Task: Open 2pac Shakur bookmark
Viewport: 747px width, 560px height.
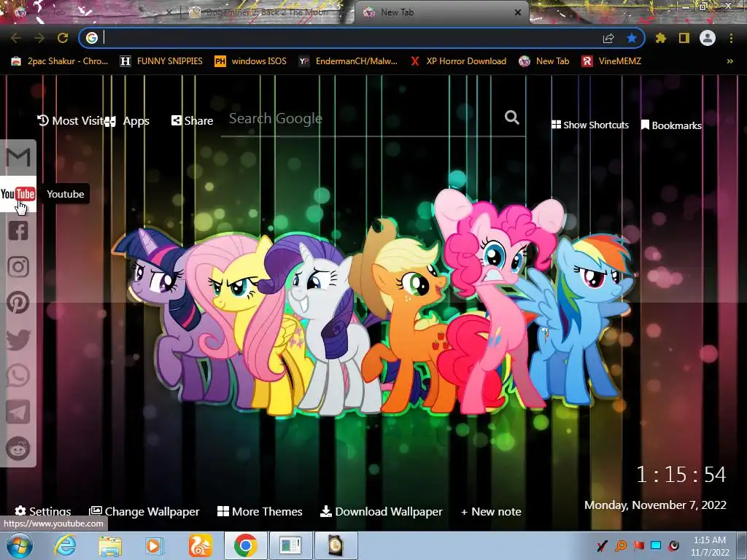Action: [60, 61]
